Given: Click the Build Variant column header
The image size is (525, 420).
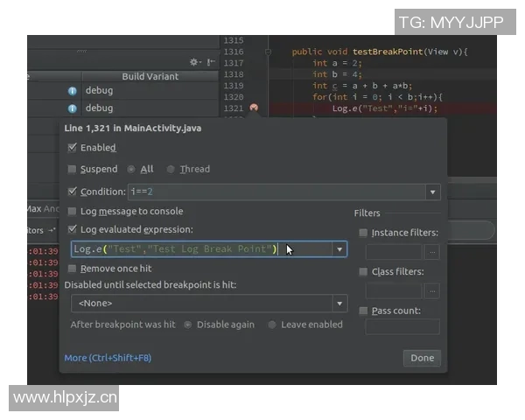Looking at the screenshot, I should tap(150, 76).
